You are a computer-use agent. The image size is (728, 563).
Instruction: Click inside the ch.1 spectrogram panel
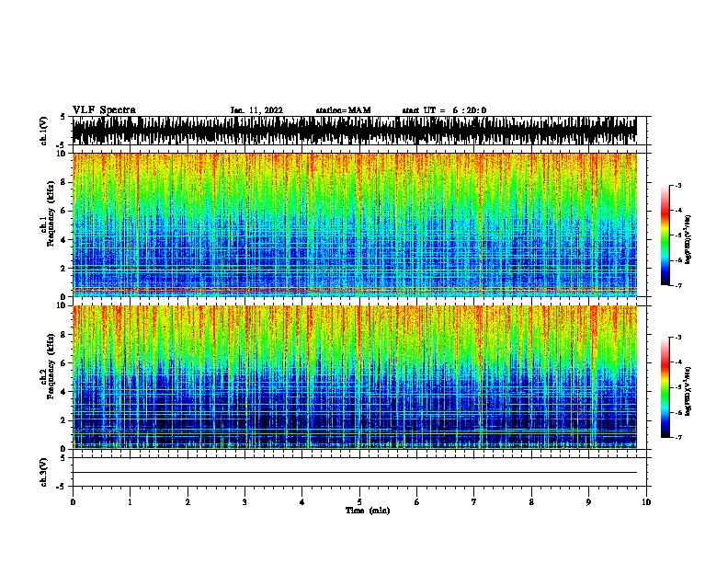[355, 224]
